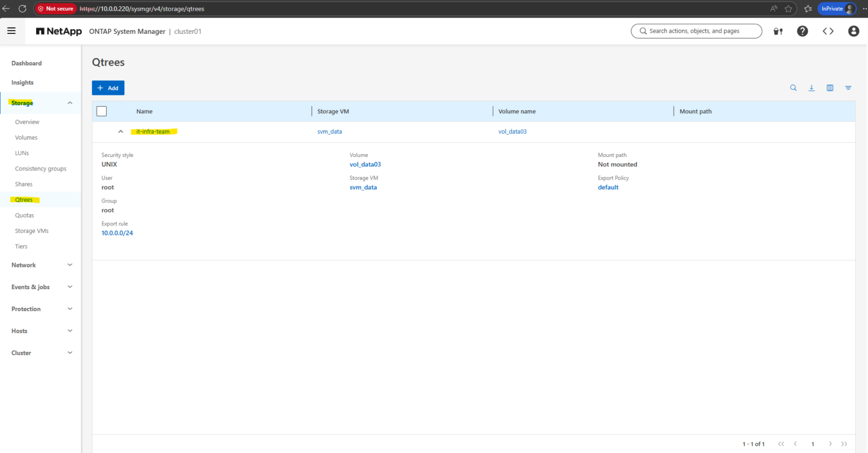Viewport: 868px width, 453px height.
Task: Click the filter icon above the table
Action: point(848,88)
